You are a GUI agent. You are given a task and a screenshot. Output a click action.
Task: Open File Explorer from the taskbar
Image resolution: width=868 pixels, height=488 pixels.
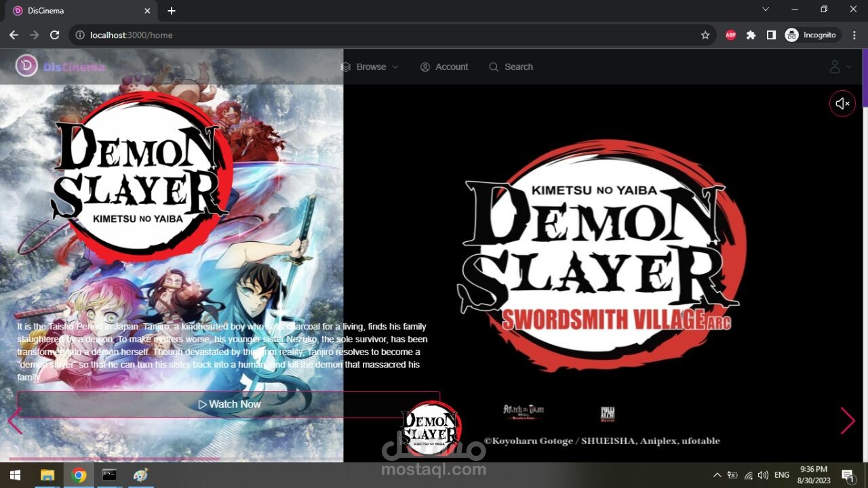[x=47, y=475]
